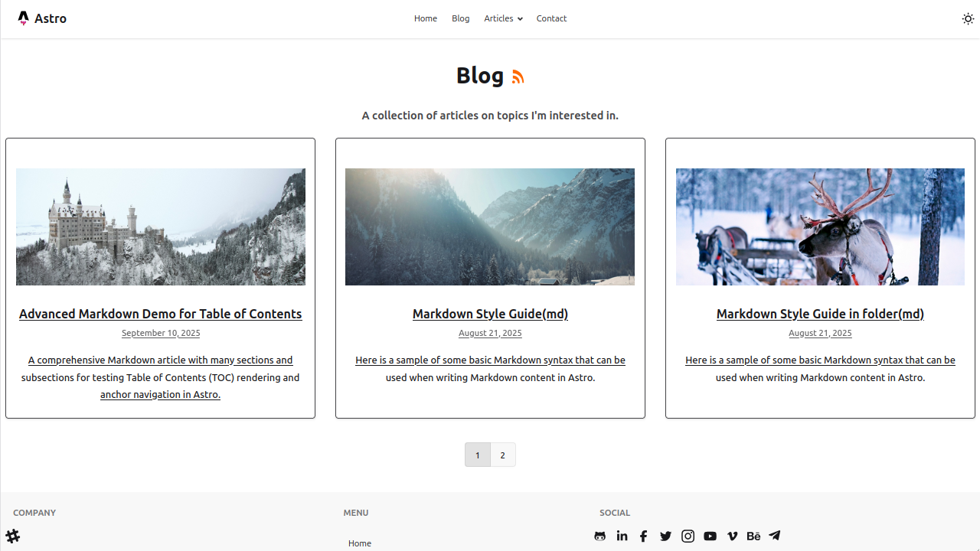Open the RSS feed icon beside Blog

tap(518, 77)
